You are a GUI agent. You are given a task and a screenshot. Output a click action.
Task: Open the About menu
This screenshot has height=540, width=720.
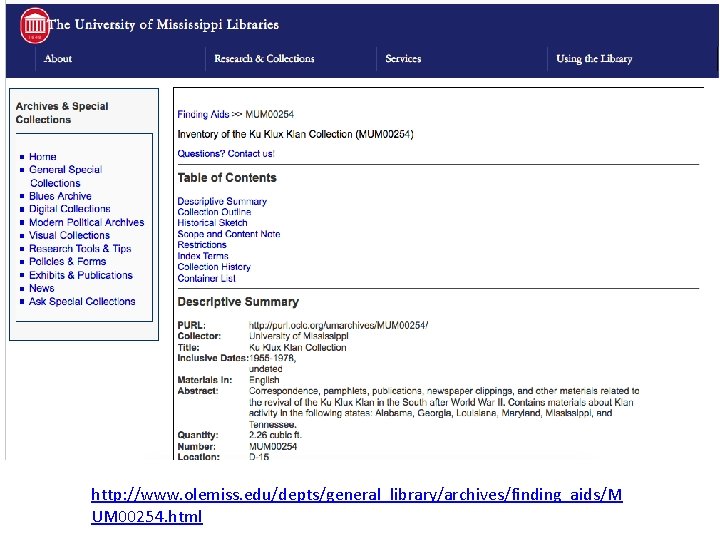(x=58, y=58)
